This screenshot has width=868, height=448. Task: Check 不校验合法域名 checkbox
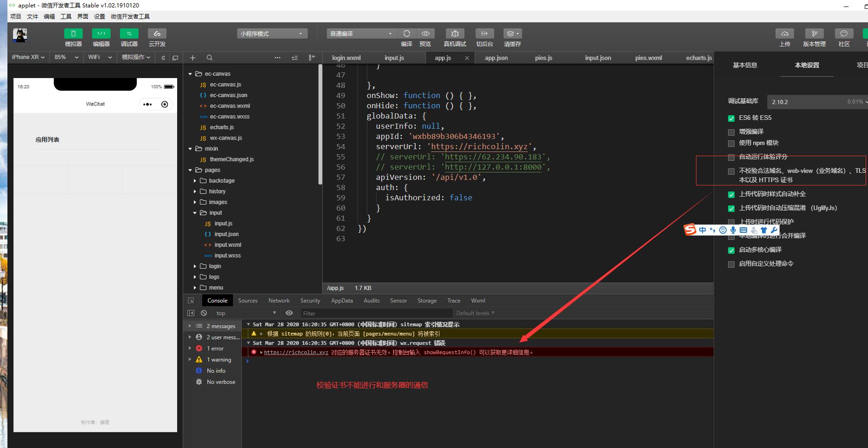(731, 171)
